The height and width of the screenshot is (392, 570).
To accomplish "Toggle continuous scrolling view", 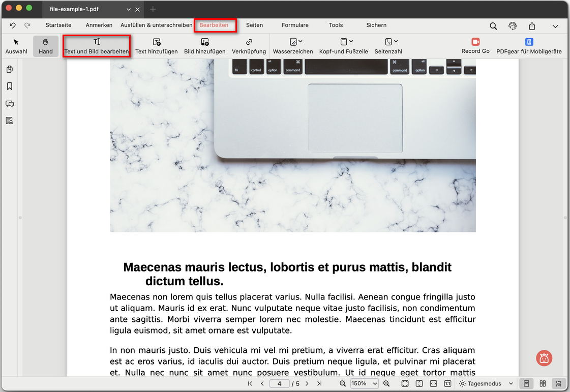I will click(x=559, y=384).
